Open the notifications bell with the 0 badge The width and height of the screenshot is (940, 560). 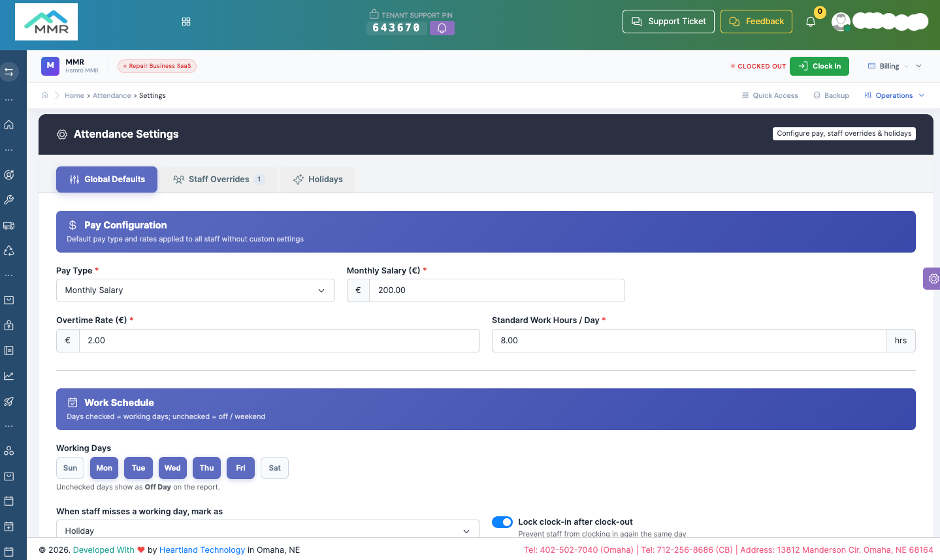811,22
